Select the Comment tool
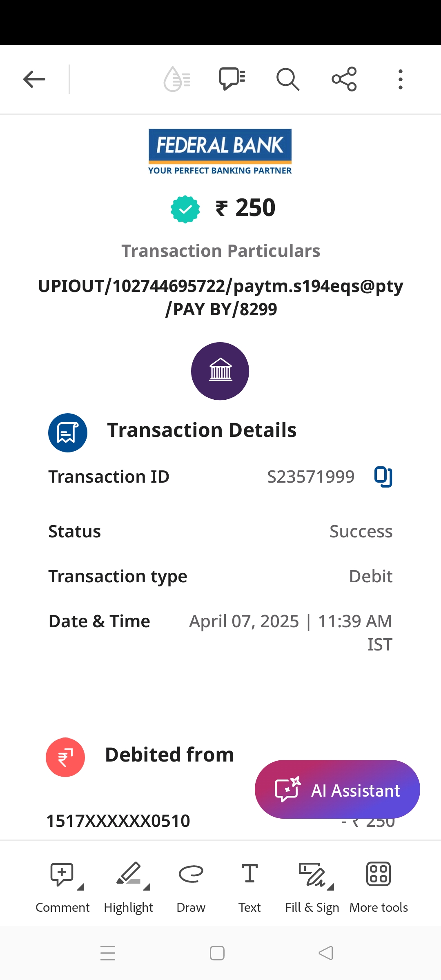The height and width of the screenshot is (980, 441). coord(62,875)
